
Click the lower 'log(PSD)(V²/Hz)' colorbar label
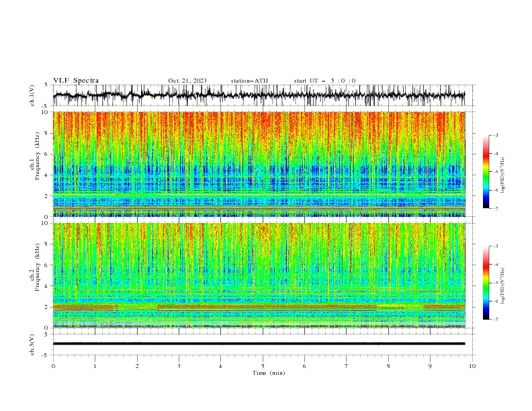pos(503,285)
